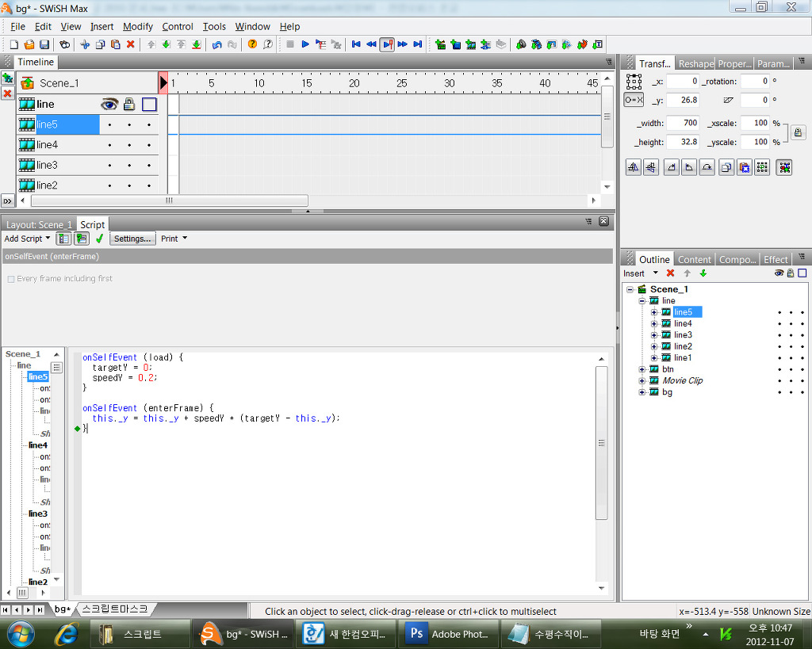Viewport: 812px width, 649px height.
Task: Click the Flip Vertical transform button
Action: (651, 167)
